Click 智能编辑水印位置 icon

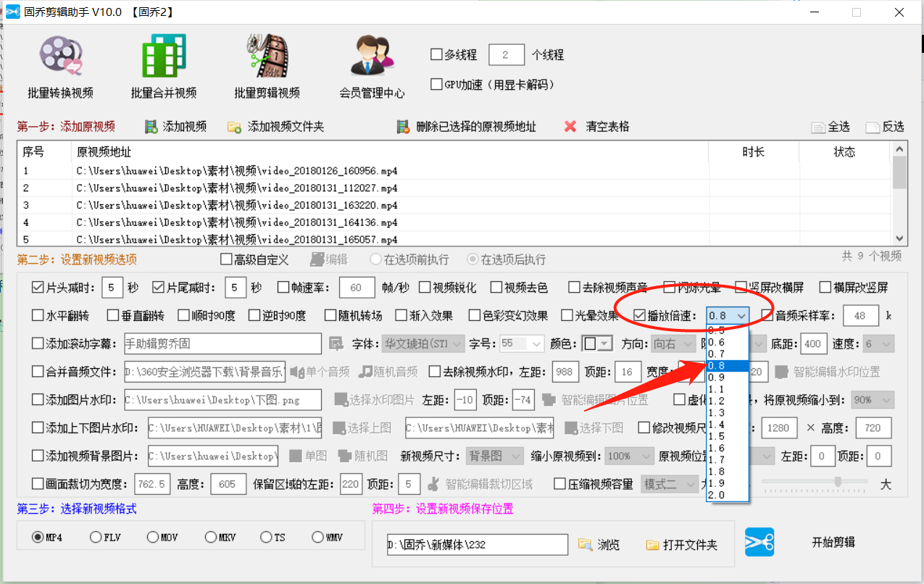point(781,372)
